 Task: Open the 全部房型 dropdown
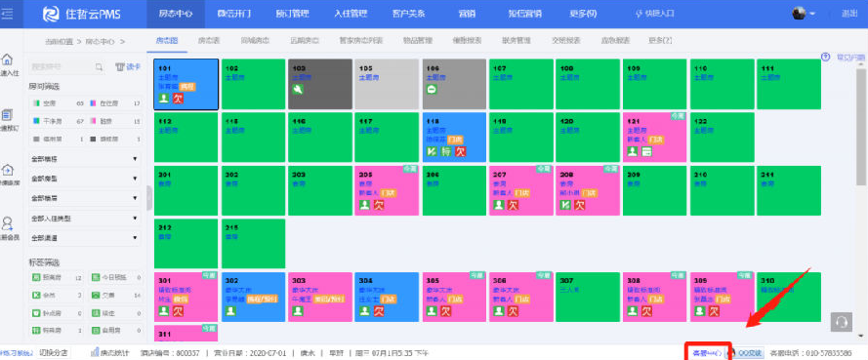pyautogui.click(x=85, y=179)
